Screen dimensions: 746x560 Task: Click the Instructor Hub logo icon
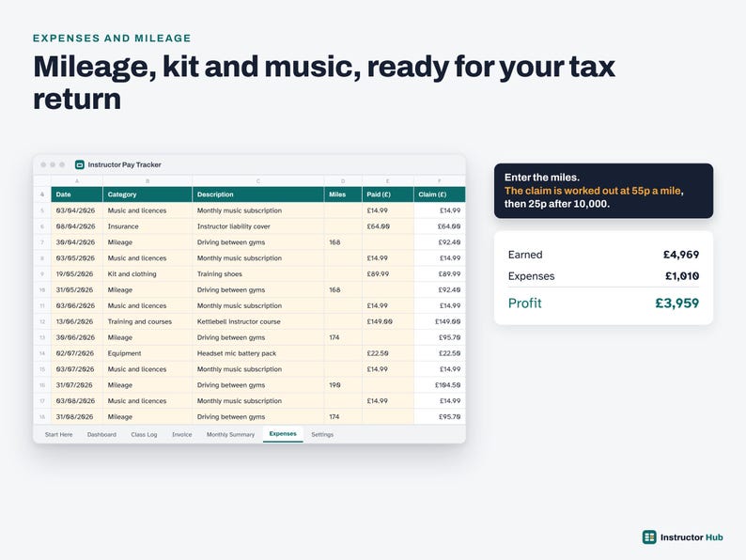coord(649,537)
